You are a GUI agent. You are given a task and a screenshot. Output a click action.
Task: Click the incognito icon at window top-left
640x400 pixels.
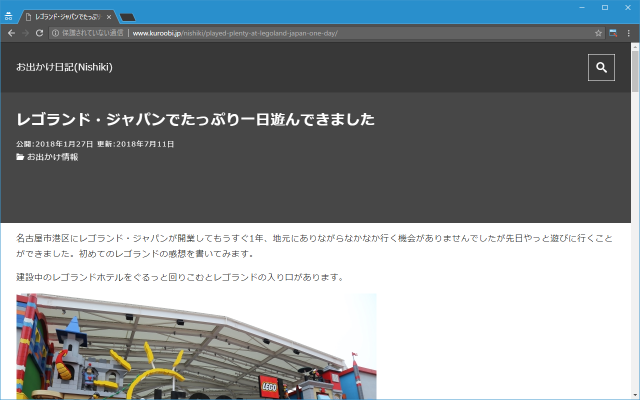[x=8, y=17]
